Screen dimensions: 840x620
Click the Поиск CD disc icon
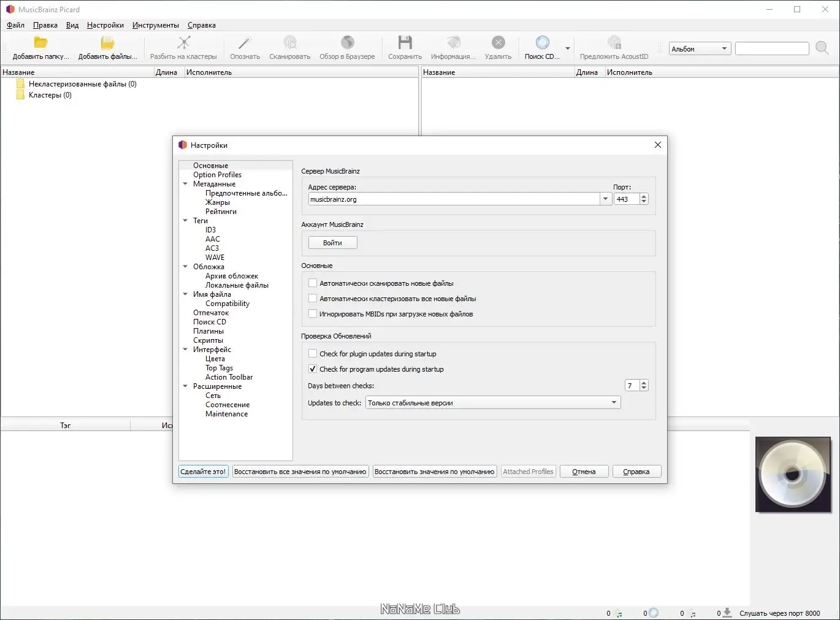[542, 42]
